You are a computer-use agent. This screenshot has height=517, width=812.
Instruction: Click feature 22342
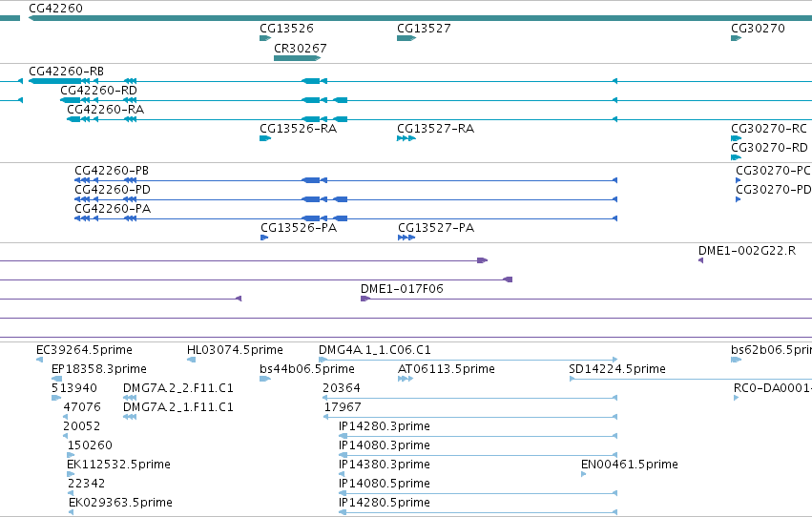[71, 493]
